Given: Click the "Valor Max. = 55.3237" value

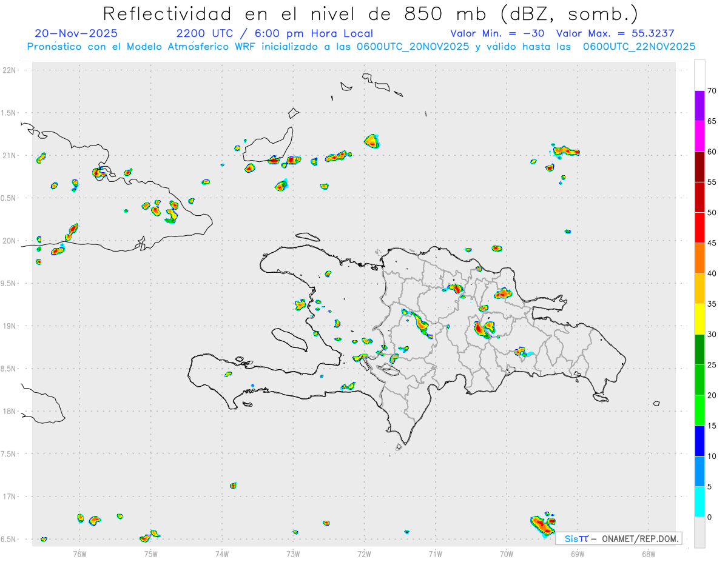Looking at the screenshot, I should (615, 33).
